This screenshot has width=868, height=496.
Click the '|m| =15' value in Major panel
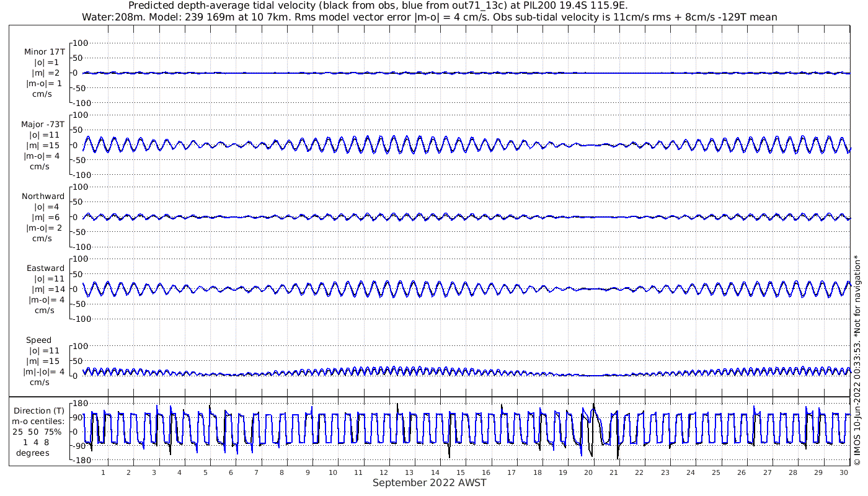(45, 145)
